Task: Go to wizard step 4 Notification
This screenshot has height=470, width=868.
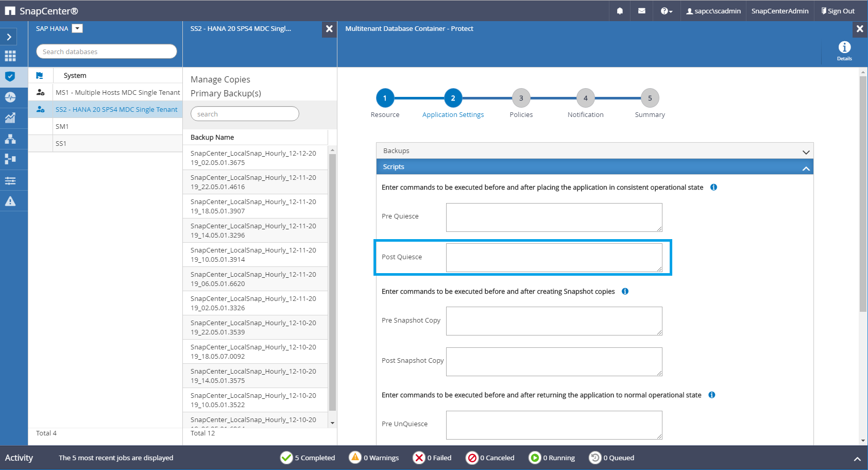Action: point(585,98)
